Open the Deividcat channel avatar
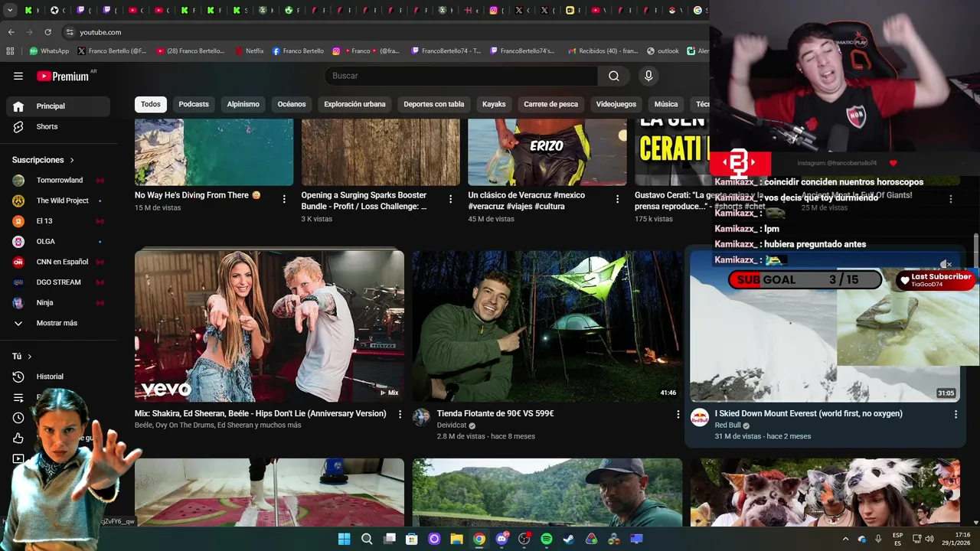Image resolution: width=980 pixels, height=551 pixels. [421, 417]
